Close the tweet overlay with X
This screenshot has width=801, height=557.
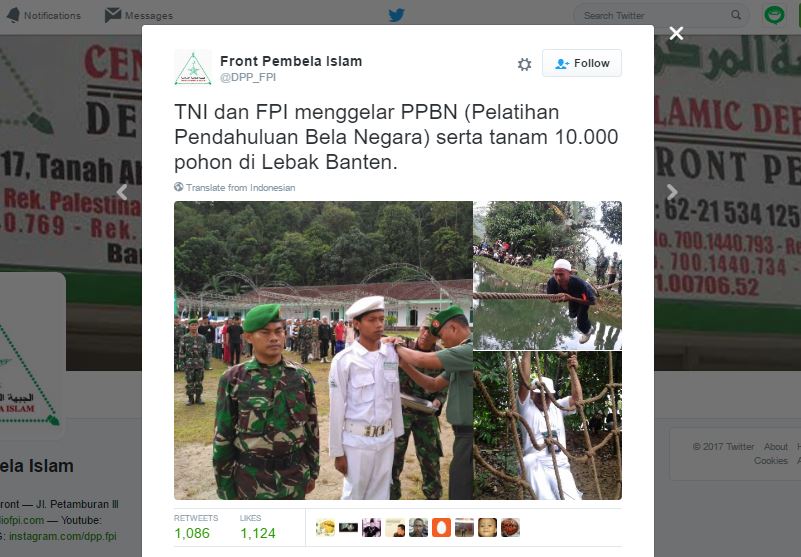[x=676, y=33]
